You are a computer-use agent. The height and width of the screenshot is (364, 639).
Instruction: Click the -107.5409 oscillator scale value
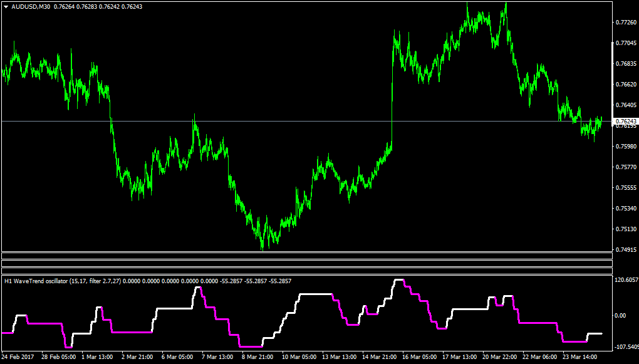[626, 347]
